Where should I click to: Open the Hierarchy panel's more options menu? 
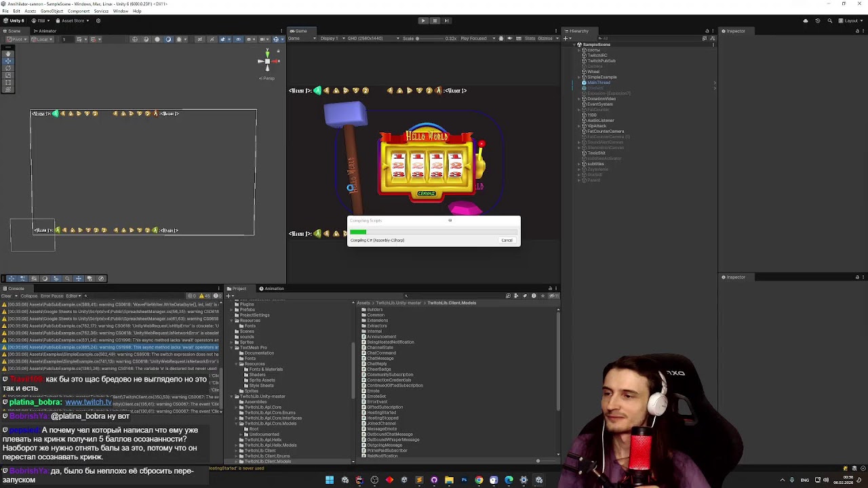713,31
